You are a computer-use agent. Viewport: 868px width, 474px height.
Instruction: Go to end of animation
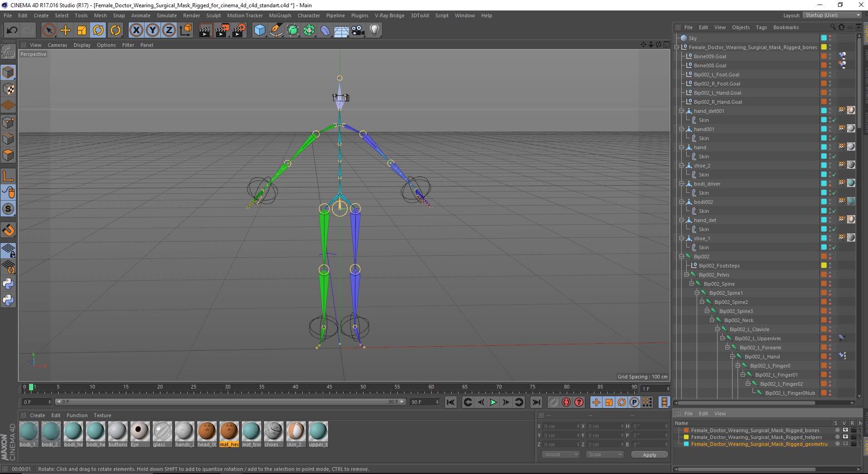[x=536, y=402]
